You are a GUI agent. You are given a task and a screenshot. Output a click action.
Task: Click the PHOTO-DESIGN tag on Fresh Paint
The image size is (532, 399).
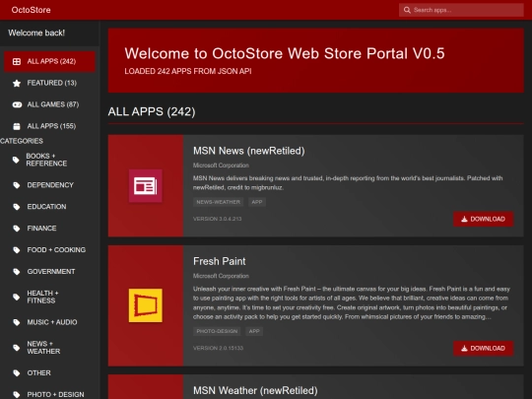click(217, 331)
